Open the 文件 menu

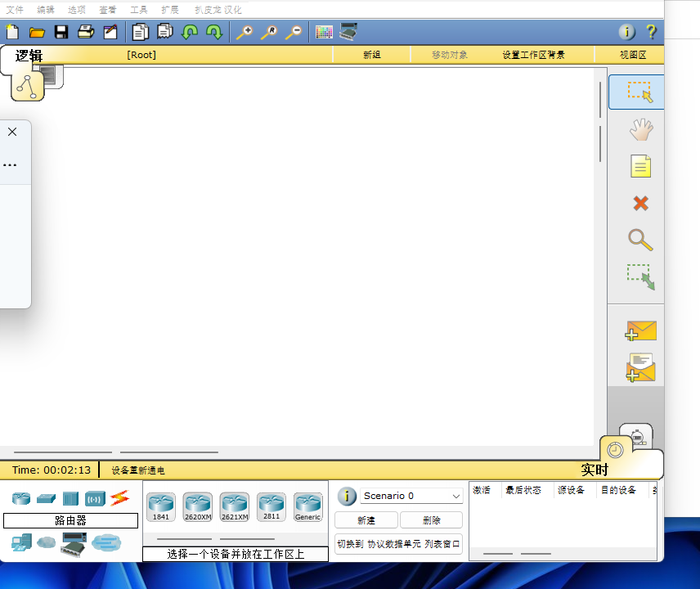click(15, 10)
